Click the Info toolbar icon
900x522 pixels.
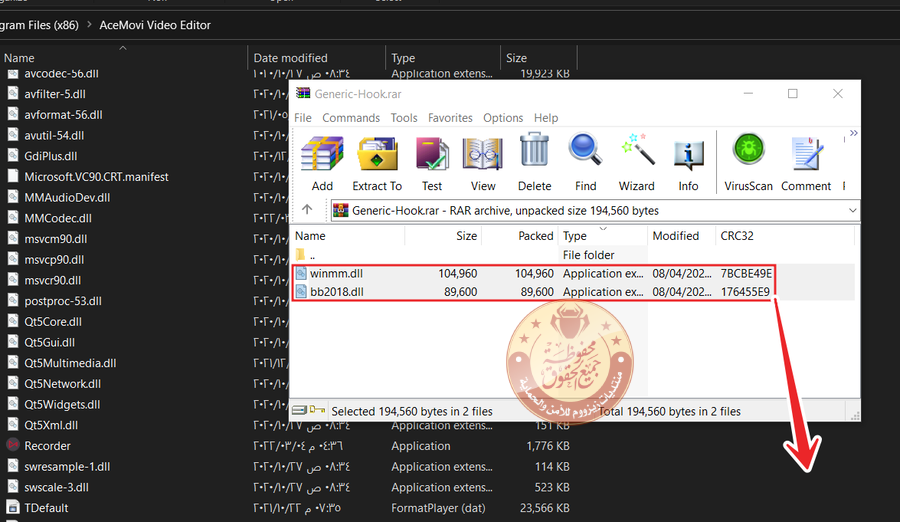tap(688, 155)
